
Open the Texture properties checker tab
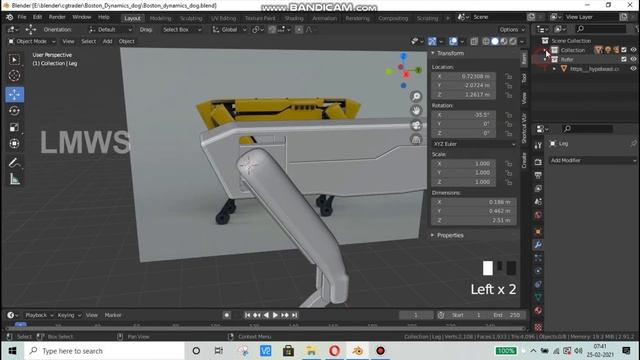(x=538, y=327)
